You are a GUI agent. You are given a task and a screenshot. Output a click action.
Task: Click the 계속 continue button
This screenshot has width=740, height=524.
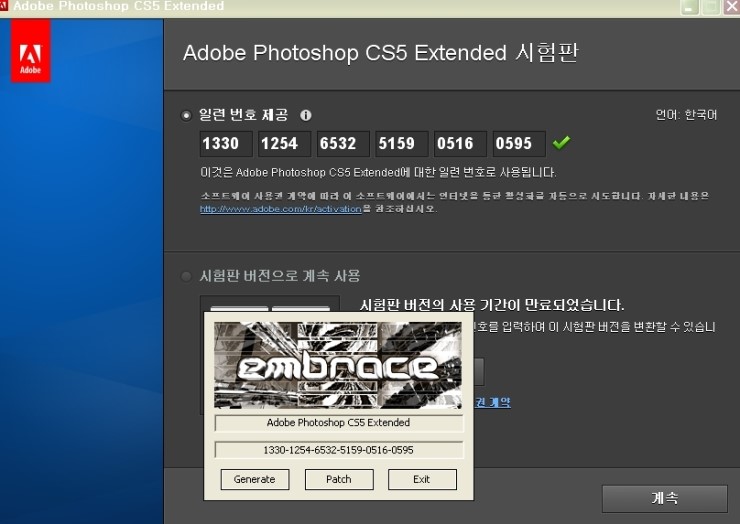click(664, 498)
